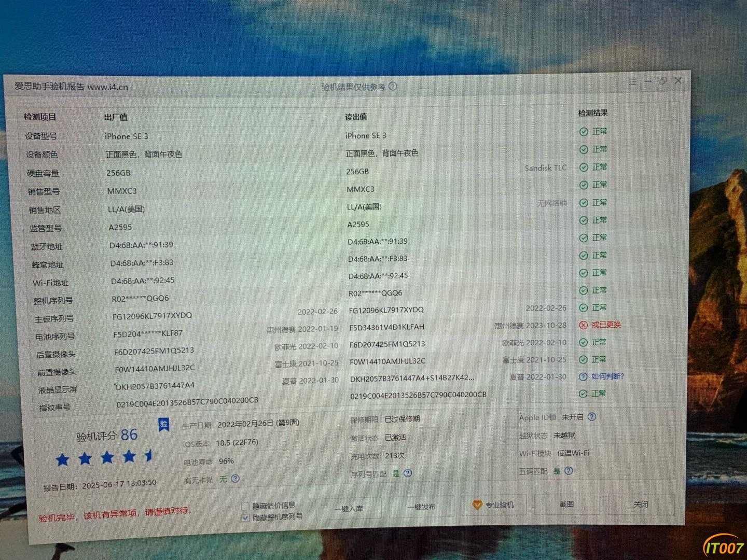This screenshot has height=560, width=747.
Task: Click the green check icon in 前置摄像头 row
Action: [583, 360]
